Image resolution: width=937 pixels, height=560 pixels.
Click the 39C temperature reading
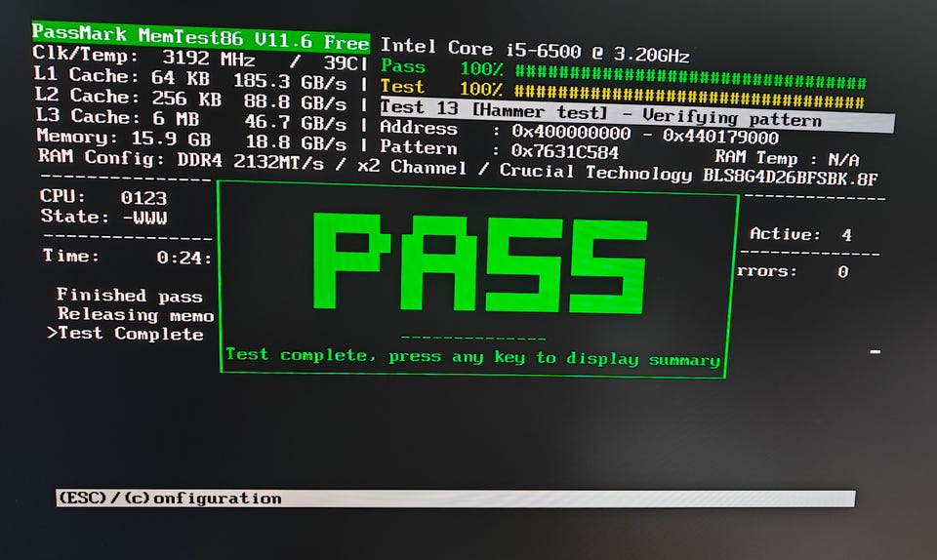(x=341, y=62)
